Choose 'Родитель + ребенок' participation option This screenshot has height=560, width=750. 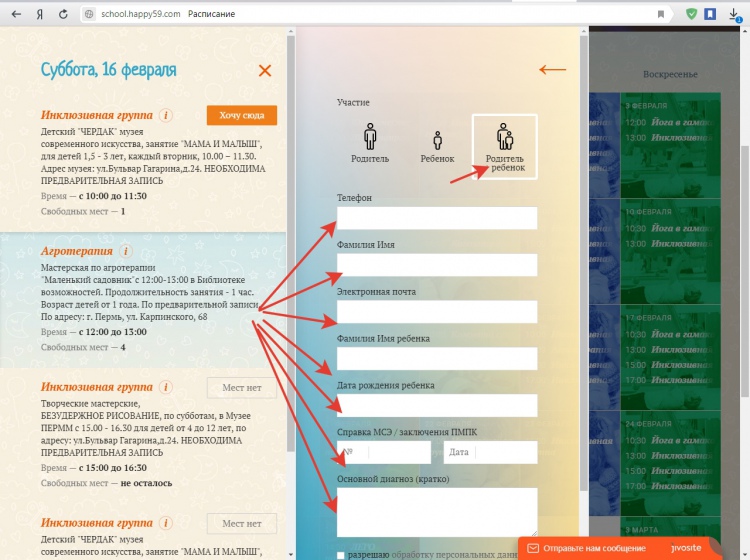(x=504, y=146)
